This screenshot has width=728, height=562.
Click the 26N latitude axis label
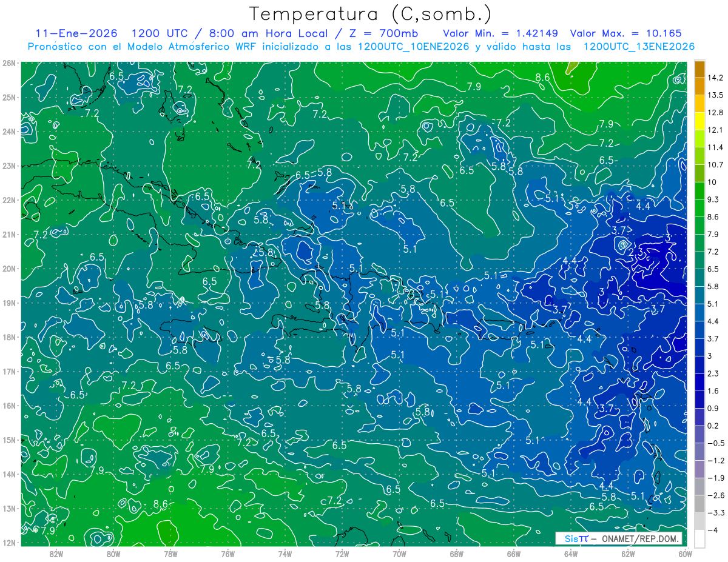pos(9,63)
